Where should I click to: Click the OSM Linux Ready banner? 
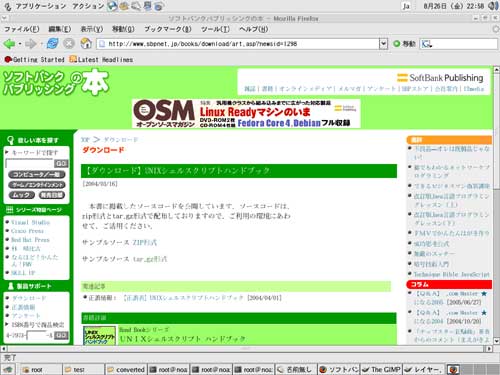[246, 114]
